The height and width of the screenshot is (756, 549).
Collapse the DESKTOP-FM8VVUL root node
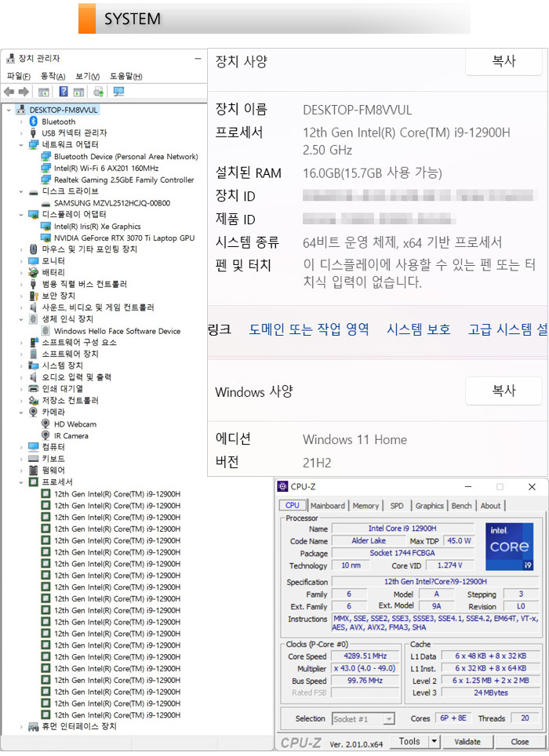point(9,111)
